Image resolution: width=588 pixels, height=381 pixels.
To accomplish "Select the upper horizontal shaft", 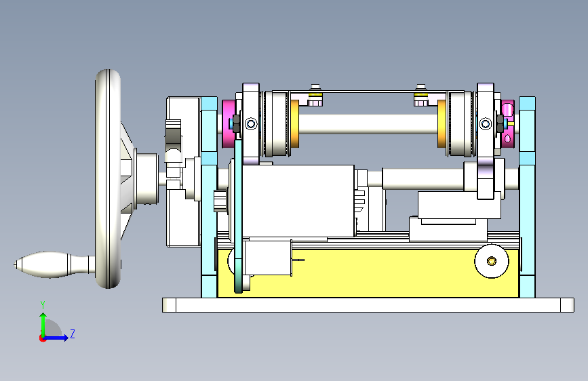I will 368,124.
